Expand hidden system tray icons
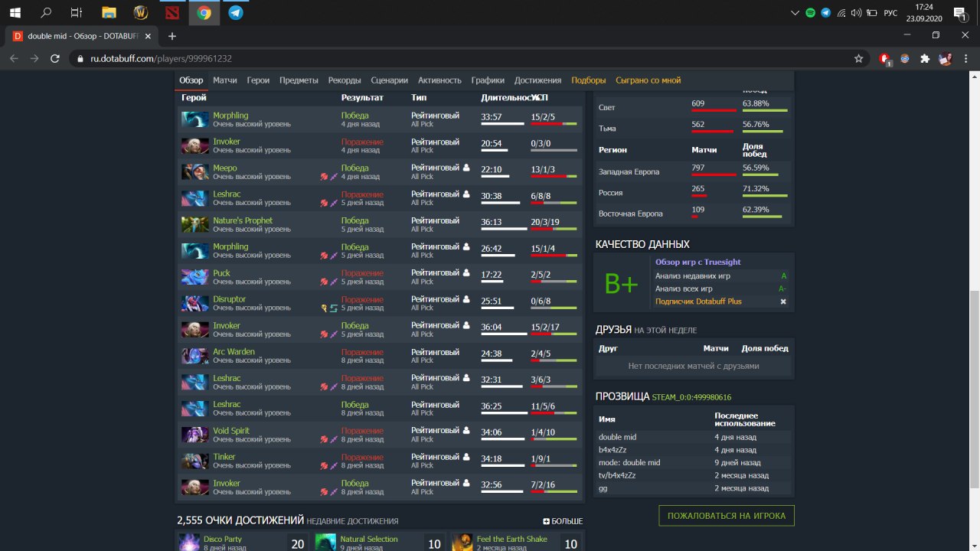Viewport: 980px width, 551px height. 796,12
